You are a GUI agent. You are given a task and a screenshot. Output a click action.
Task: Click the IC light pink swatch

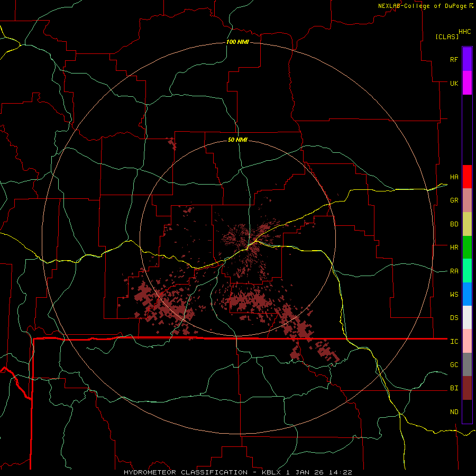(x=467, y=341)
